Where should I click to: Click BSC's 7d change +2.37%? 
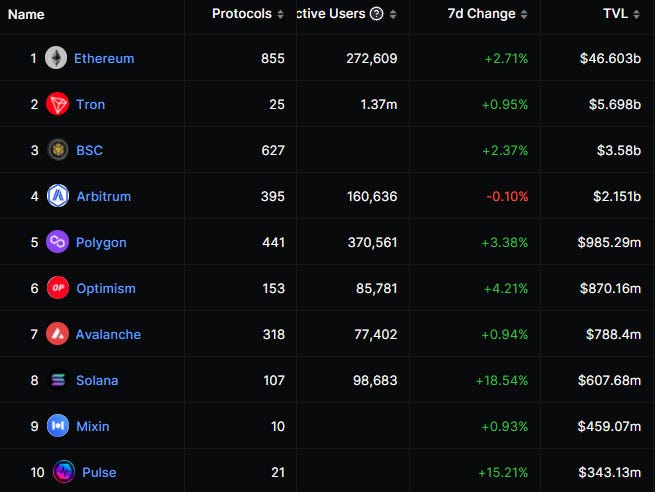(505, 150)
